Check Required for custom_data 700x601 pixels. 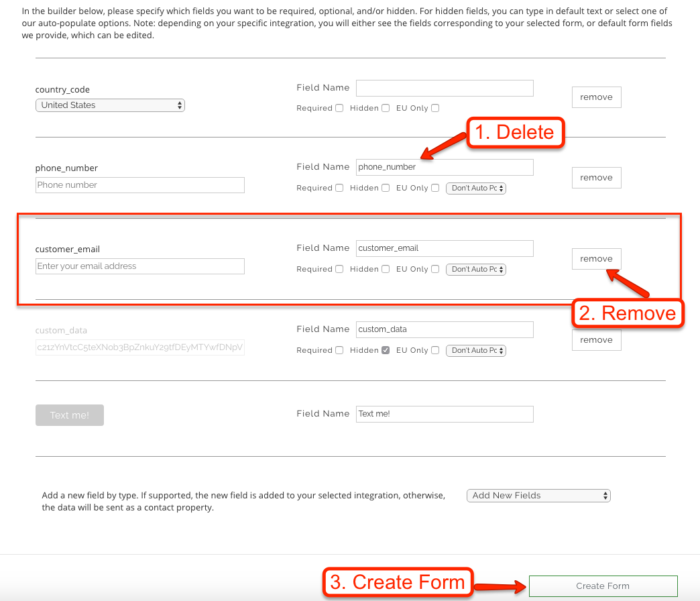click(339, 351)
